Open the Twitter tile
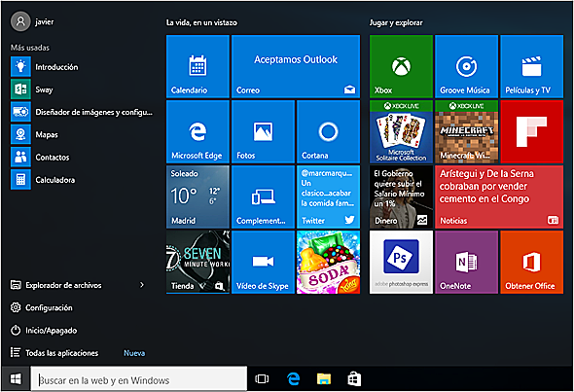574x392 pixels. click(329, 196)
